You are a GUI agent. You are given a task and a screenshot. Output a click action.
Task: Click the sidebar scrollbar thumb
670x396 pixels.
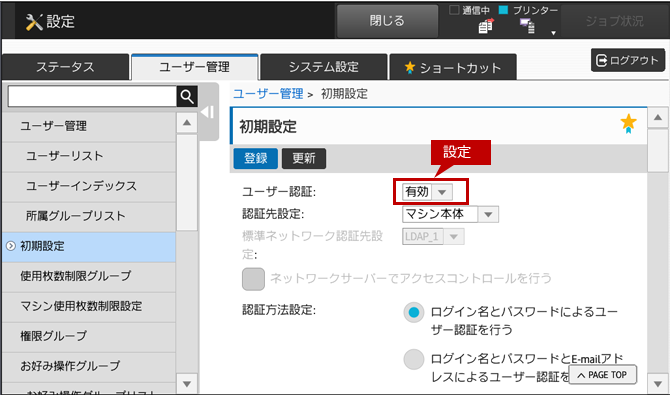click(187, 182)
